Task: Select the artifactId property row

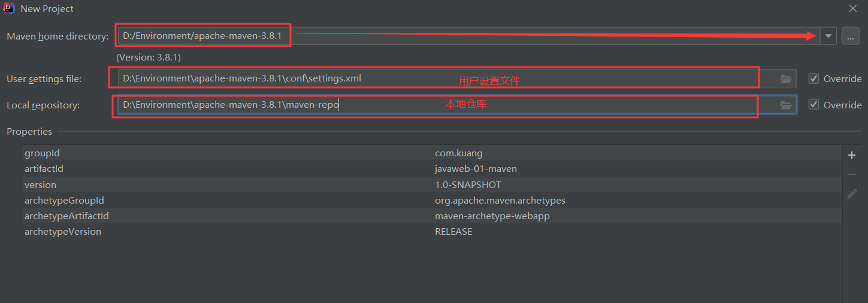Action: 432,169
